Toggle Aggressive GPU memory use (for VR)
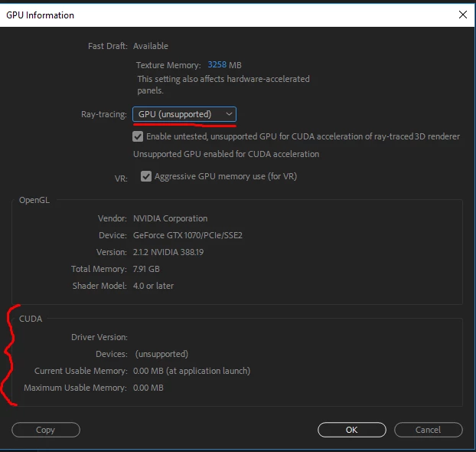476x452 pixels. coord(146,176)
